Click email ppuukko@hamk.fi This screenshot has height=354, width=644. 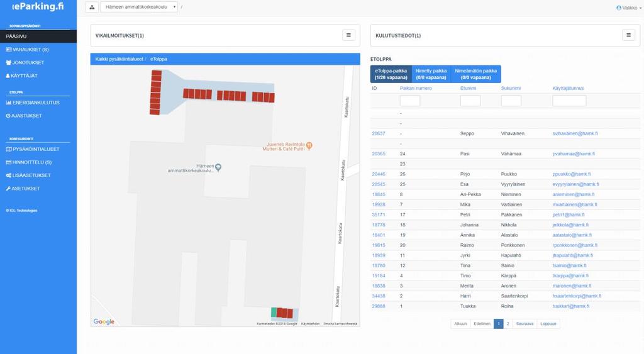pos(572,174)
